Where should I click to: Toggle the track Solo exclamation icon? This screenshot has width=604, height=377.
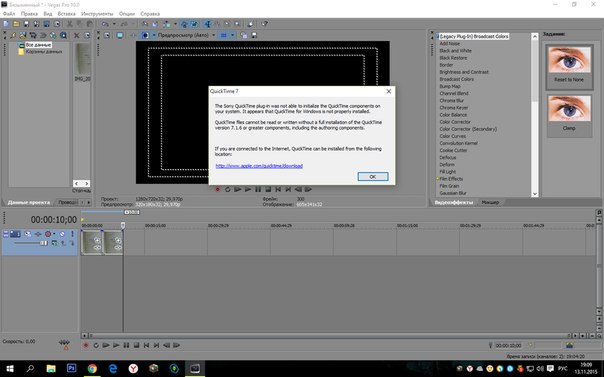pos(72,234)
